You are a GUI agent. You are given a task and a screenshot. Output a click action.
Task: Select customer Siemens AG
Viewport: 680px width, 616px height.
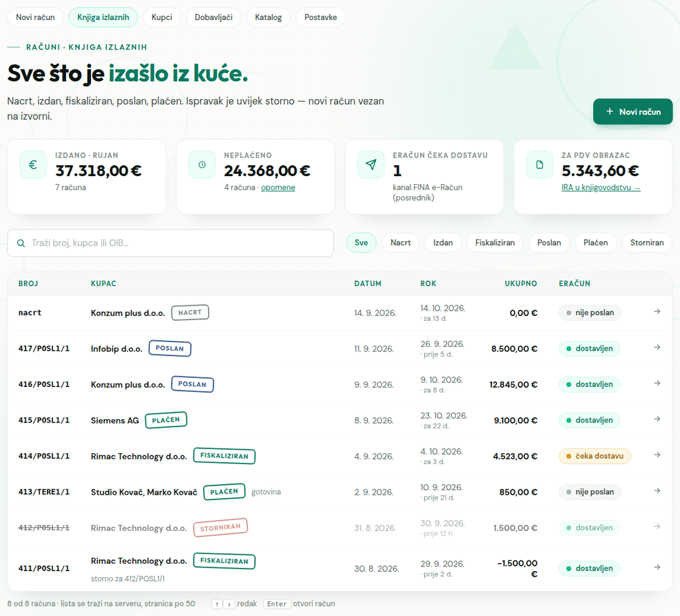point(115,420)
